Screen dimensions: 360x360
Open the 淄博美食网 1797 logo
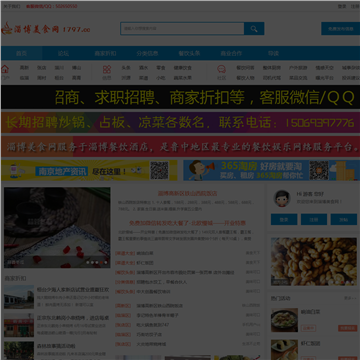coord(46,29)
